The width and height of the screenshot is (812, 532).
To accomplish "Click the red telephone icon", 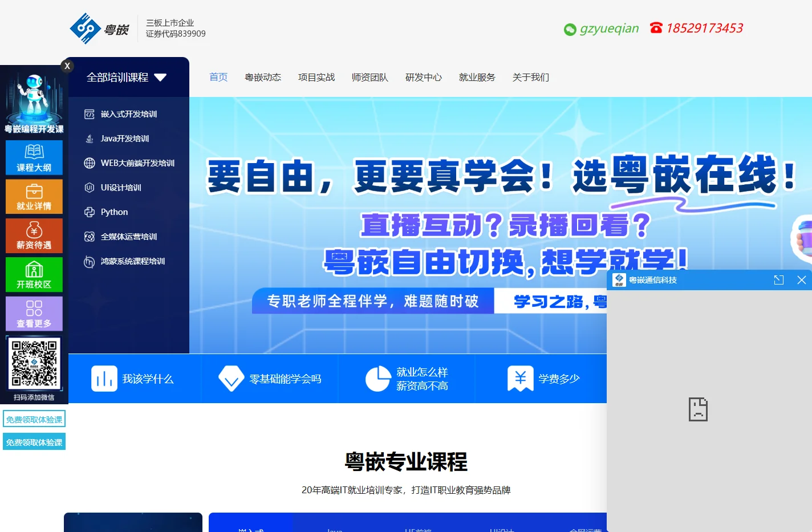I will (656, 27).
